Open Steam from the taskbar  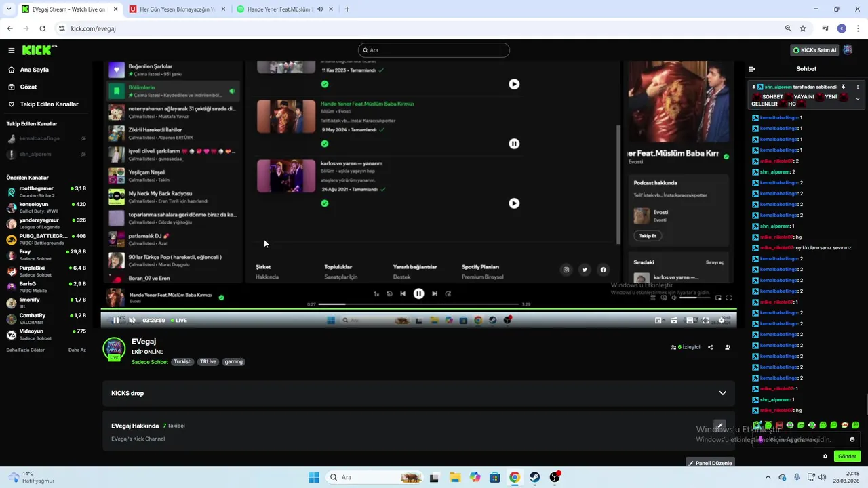tap(535, 477)
